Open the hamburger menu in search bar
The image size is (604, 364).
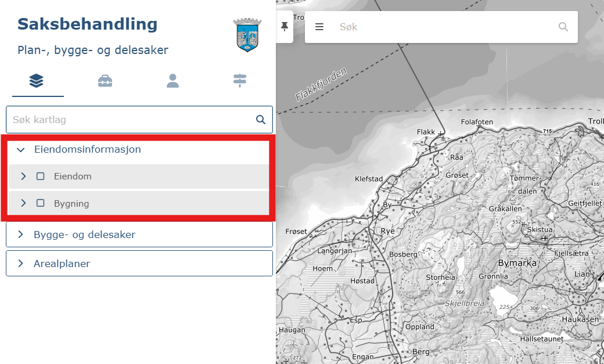pos(319,27)
